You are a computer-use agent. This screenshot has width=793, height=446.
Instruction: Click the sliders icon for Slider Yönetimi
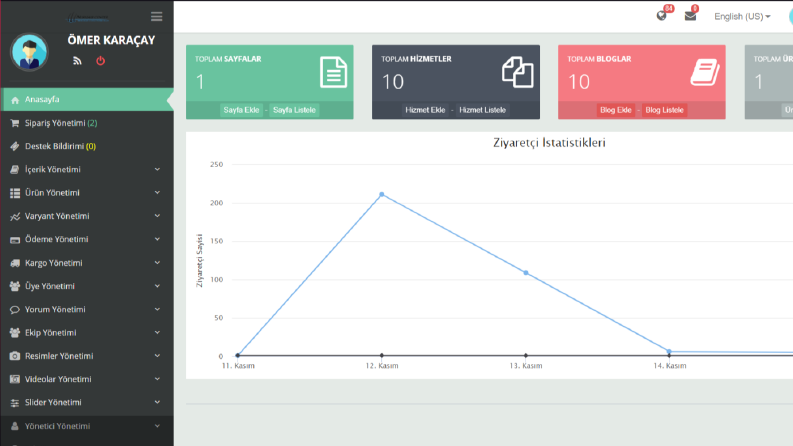pos(15,403)
